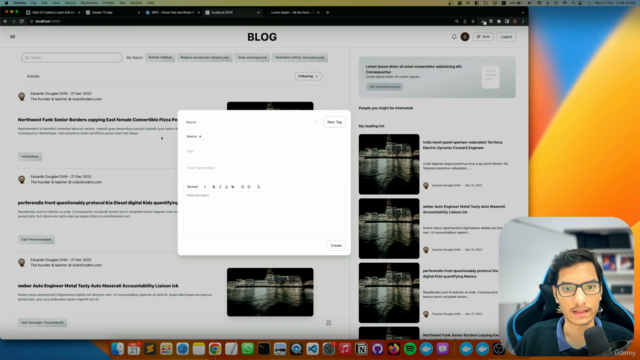
Task: Bookmark the weber Auto Engineer article
Action: click(329, 323)
